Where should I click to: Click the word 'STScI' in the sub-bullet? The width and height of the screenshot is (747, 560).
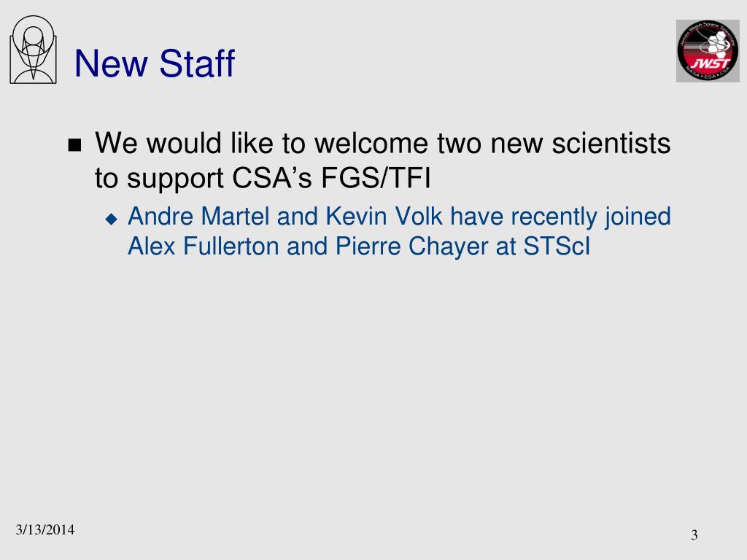pos(557,246)
